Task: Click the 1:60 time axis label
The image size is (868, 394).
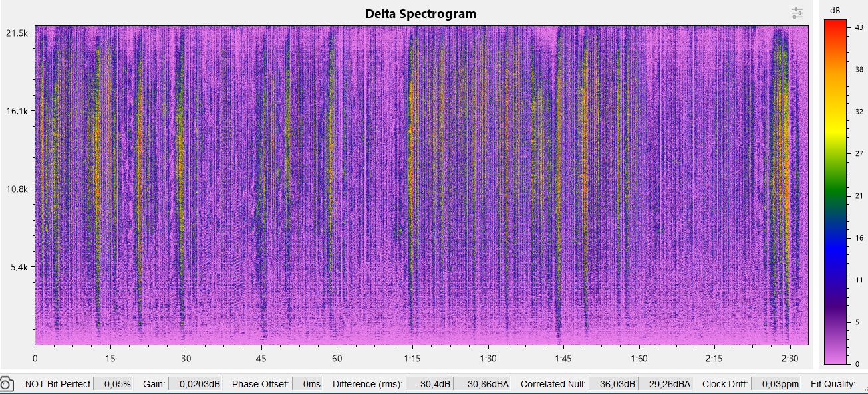Action: [639, 358]
